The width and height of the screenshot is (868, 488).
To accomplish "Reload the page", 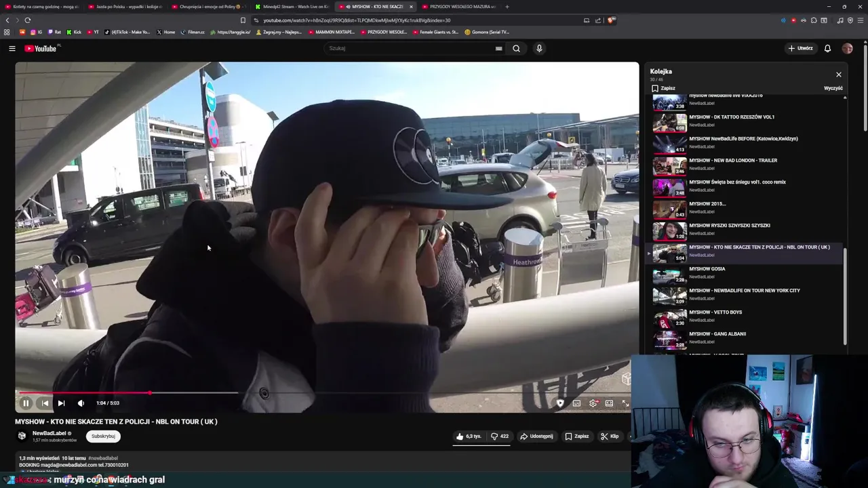I will (28, 20).
